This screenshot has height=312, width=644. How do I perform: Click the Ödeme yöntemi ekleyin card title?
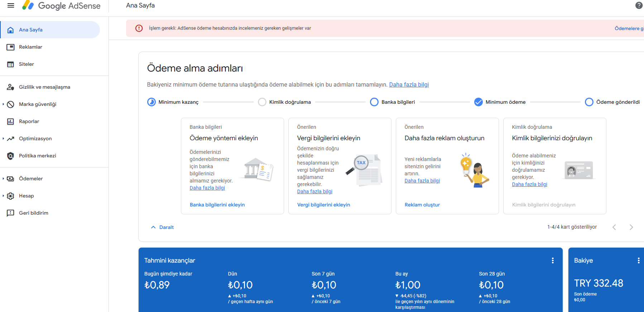[x=224, y=138]
